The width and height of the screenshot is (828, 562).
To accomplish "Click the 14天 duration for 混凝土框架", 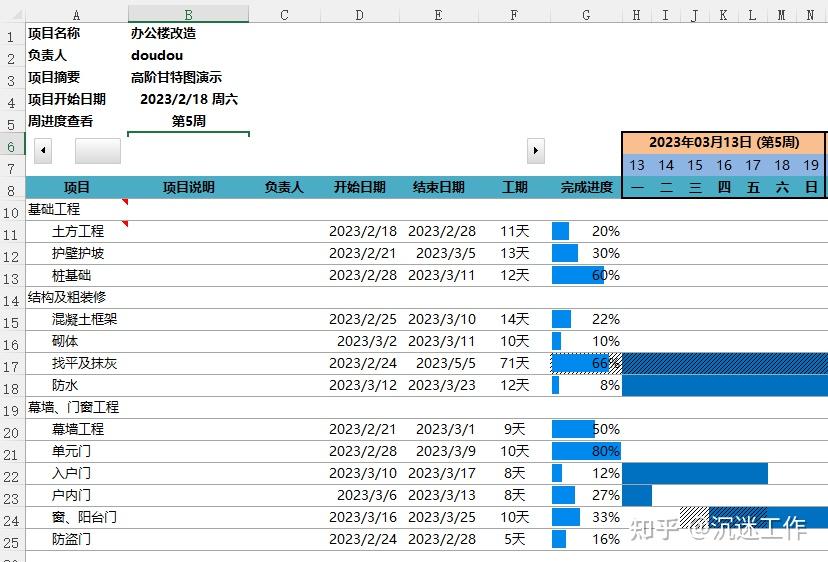I will pos(514,320).
